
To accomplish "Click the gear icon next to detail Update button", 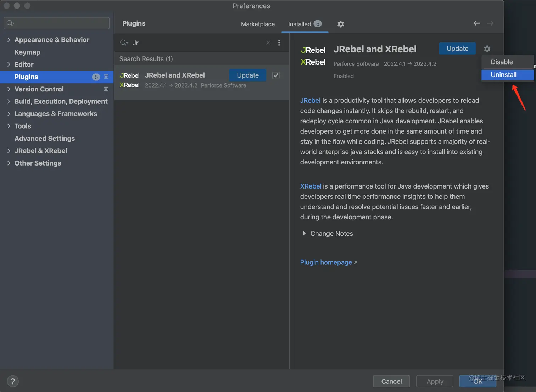I will coord(487,49).
